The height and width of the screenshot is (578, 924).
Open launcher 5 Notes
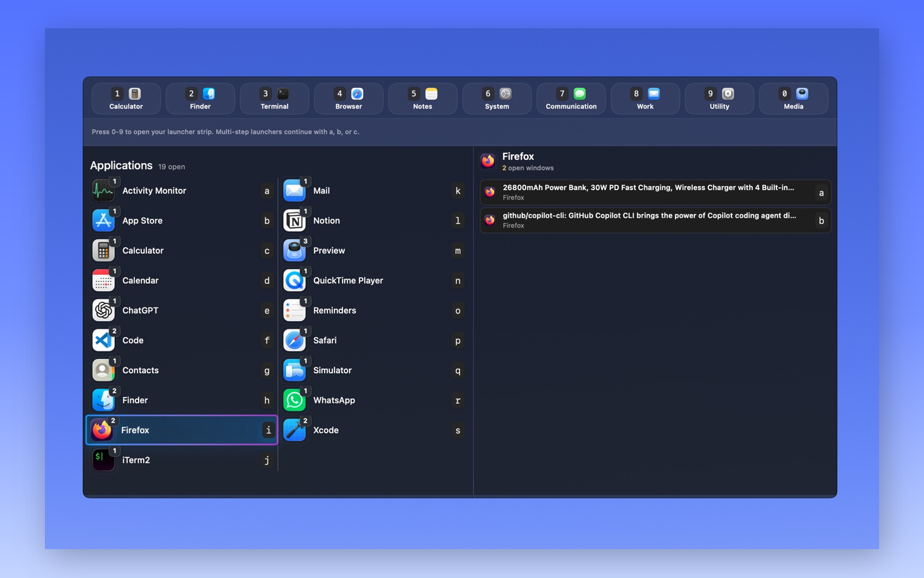coord(423,99)
